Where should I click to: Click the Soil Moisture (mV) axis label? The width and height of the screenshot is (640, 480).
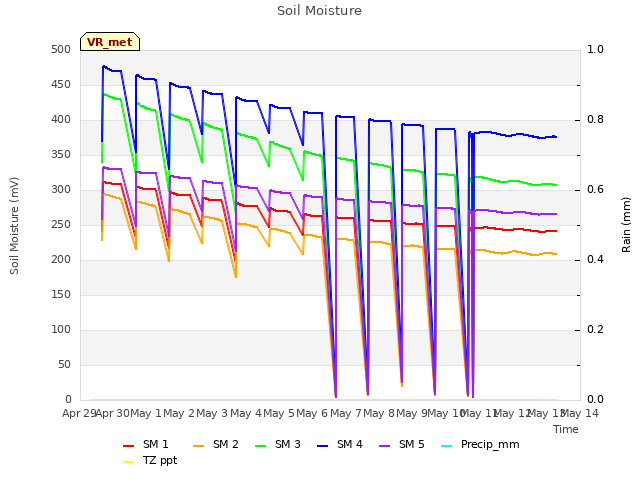(14, 225)
